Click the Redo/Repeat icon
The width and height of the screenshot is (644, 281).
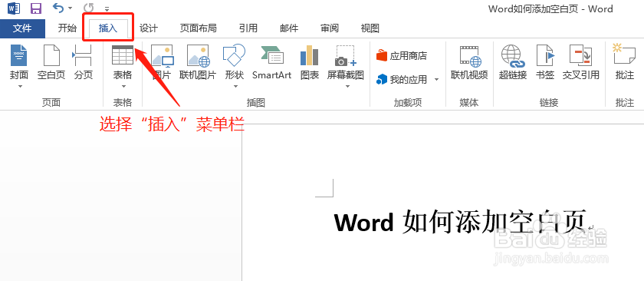point(88,8)
